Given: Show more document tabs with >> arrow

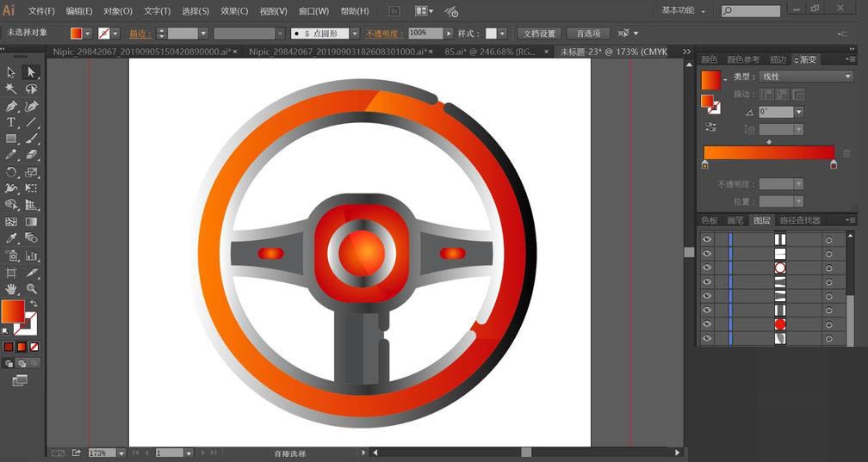Looking at the screenshot, I should (x=686, y=52).
